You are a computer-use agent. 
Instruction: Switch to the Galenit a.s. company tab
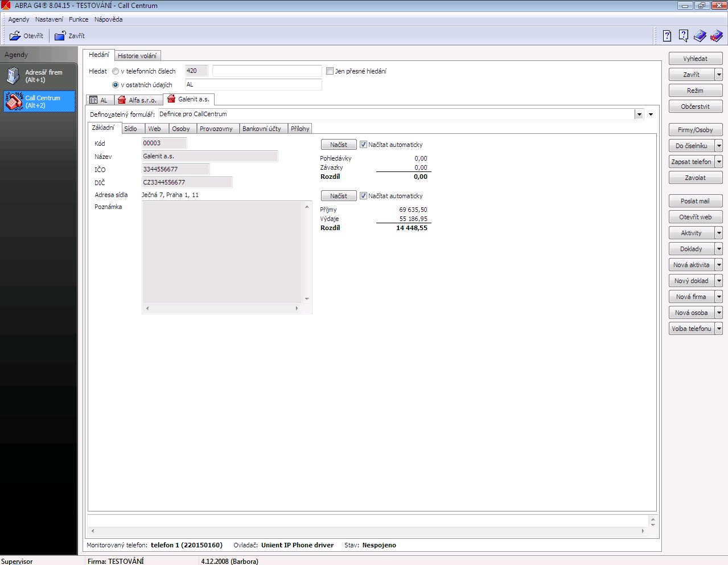pyautogui.click(x=188, y=99)
